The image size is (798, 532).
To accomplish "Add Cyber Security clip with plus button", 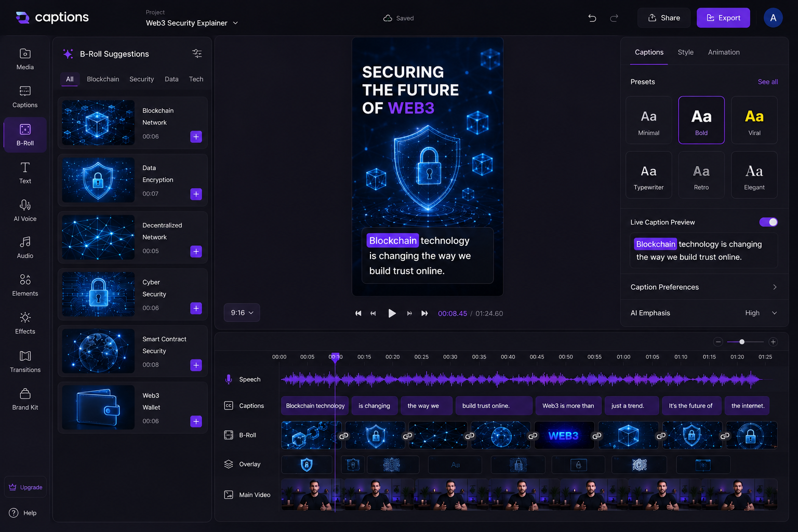I will point(196,308).
